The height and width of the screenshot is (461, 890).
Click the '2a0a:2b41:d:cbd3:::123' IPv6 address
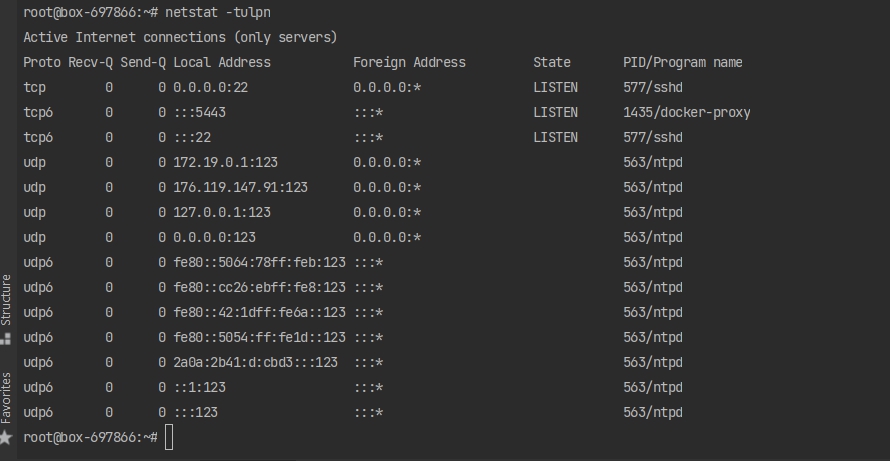tap(255, 362)
